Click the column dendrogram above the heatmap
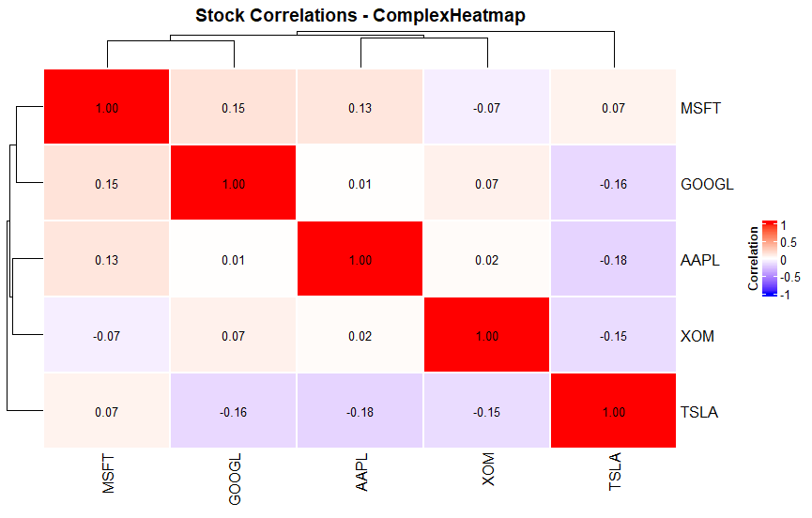The width and height of the screenshot is (812, 518). pos(360,38)
